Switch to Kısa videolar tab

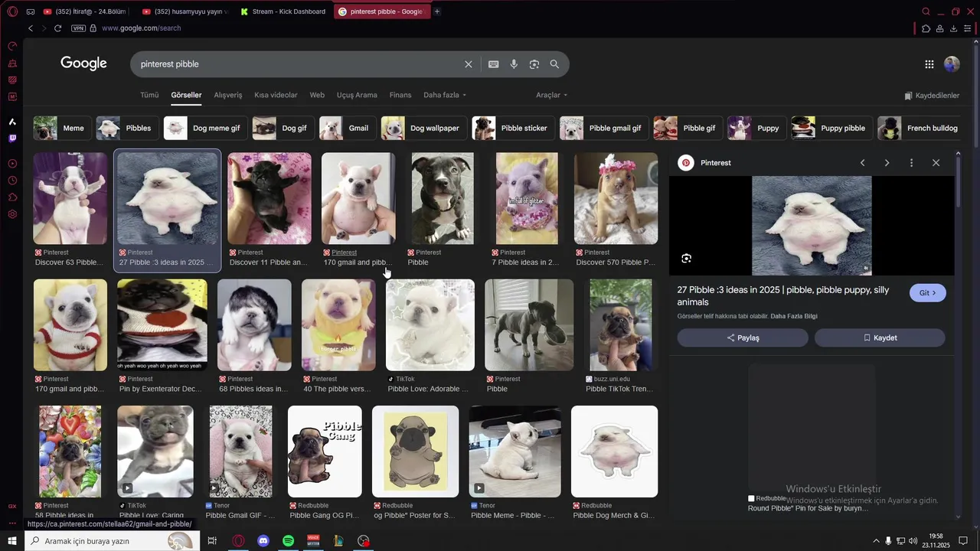coord(276,95)
